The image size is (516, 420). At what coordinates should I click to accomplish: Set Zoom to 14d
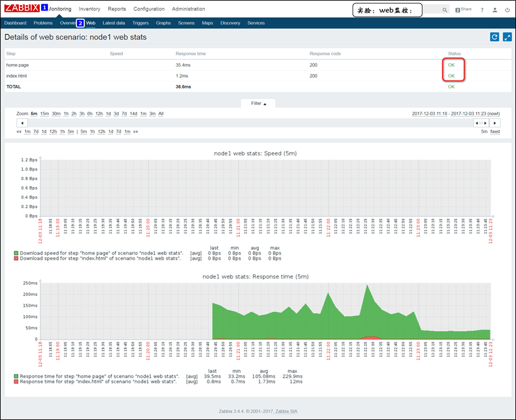pyautogui.click(x=134, y=114)
